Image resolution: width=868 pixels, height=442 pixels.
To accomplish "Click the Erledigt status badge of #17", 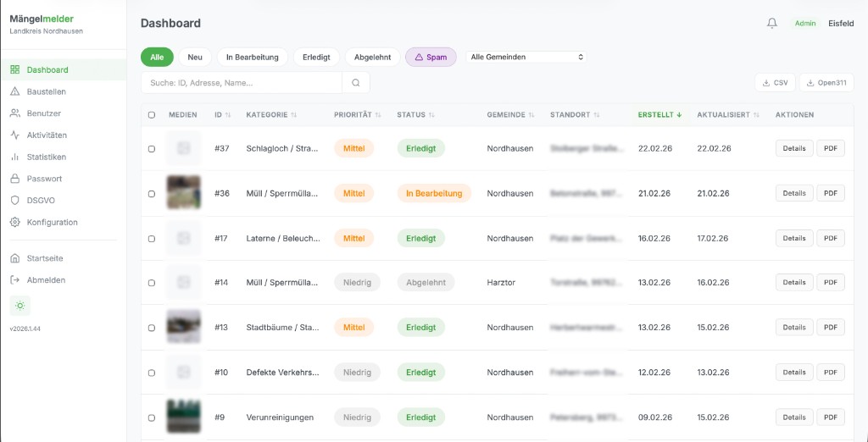I will tap(420, 238).
